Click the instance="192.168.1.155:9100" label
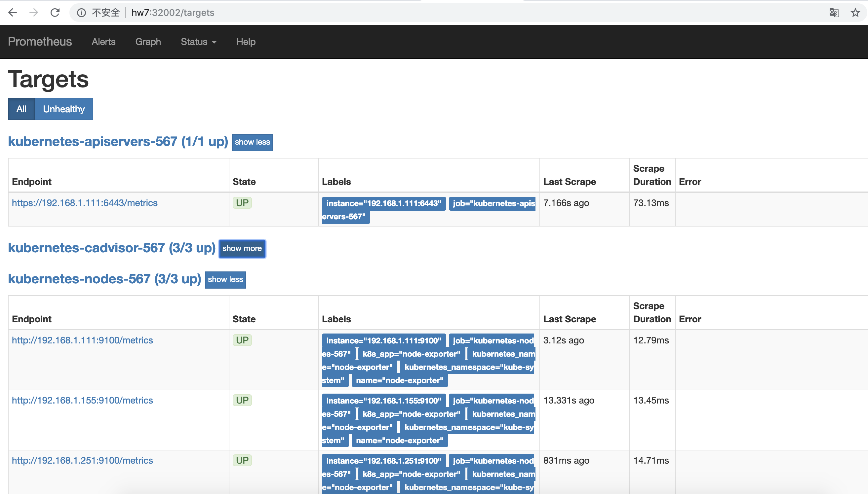Screen dimensions: 868x494 [x=384, y=401]
